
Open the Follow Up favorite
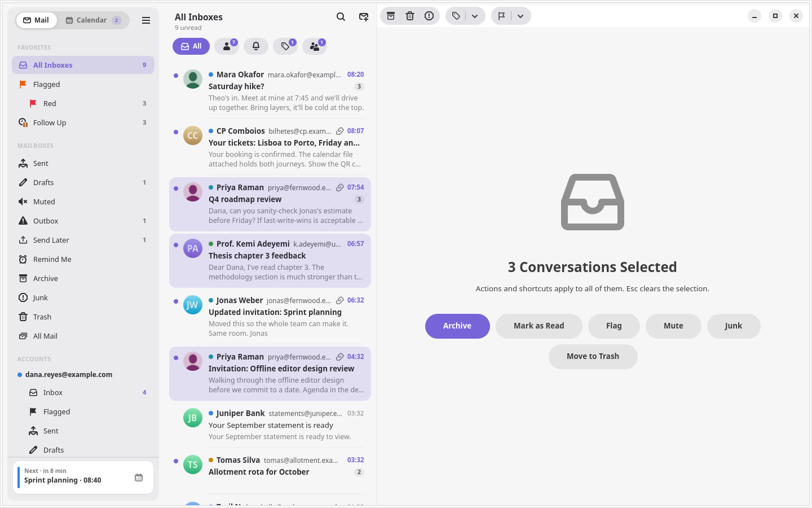coord(83,122)
